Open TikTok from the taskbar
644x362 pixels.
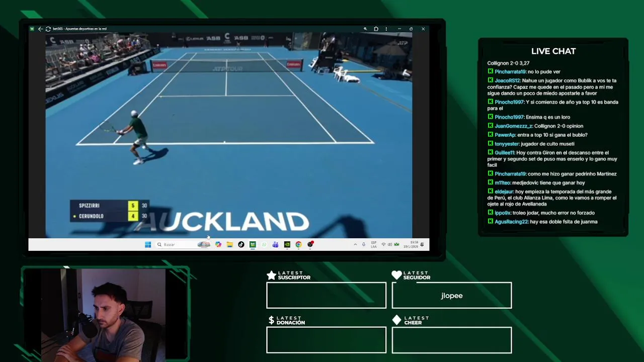(x=241, y=244)
